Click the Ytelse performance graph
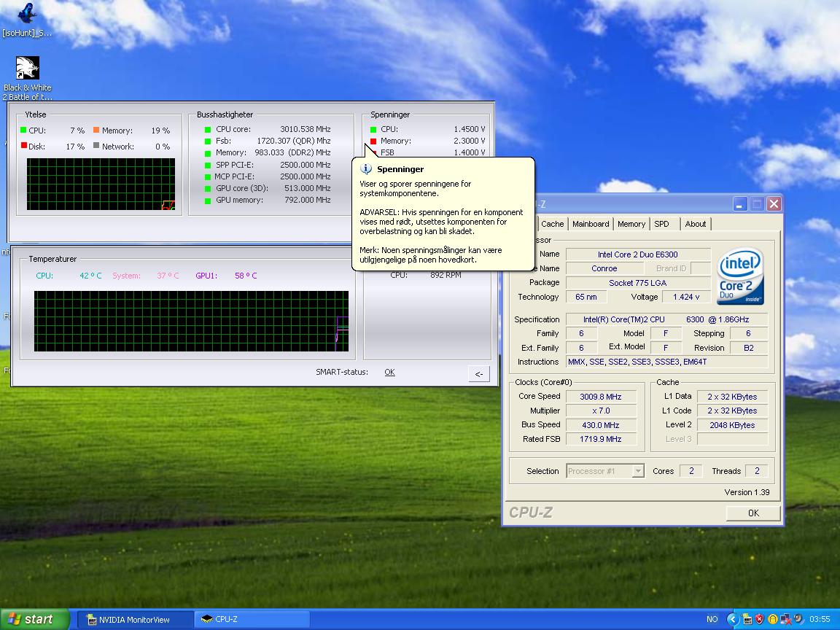The width and height of the screenshot is (840, 630). coord(101,184)
